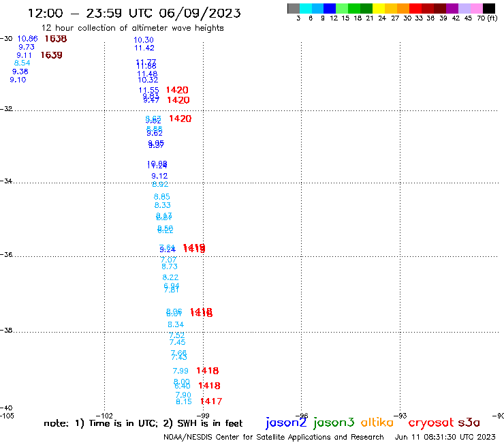This screenshot has width=504, height=443.
Task: Click the red 1418 label beside 7.99
Action: click(x=208, y=371)
